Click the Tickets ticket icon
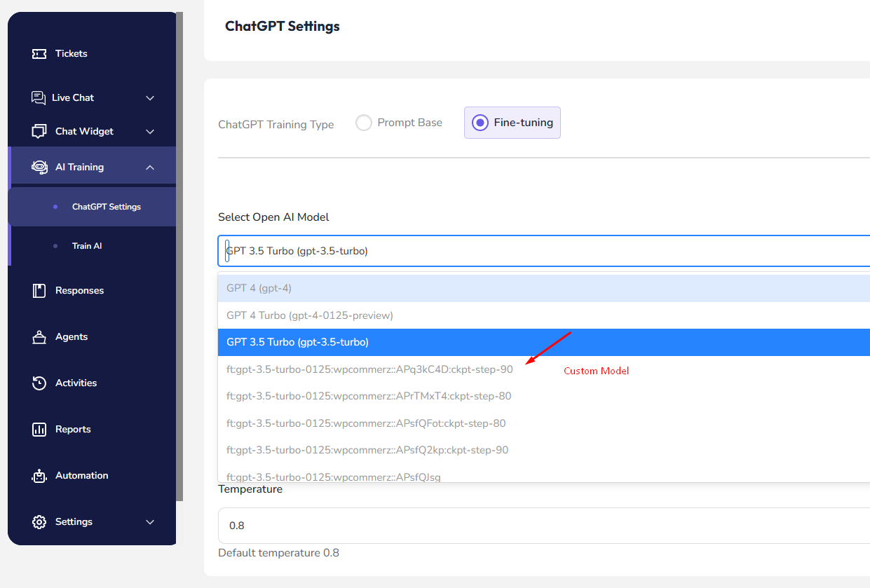Viewport: 870px width, 588px height. pos(39,54)
